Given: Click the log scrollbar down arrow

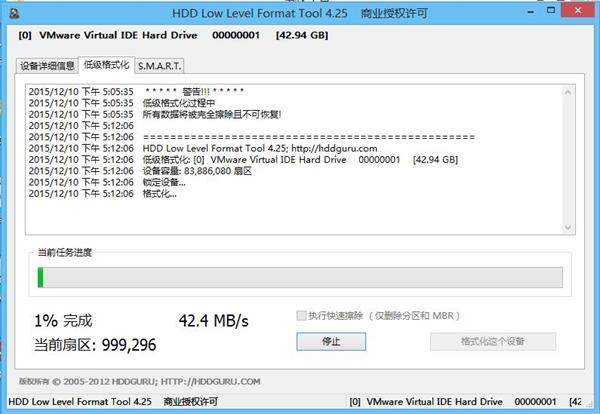Looking at the screenshot, I should click(568, 228).
